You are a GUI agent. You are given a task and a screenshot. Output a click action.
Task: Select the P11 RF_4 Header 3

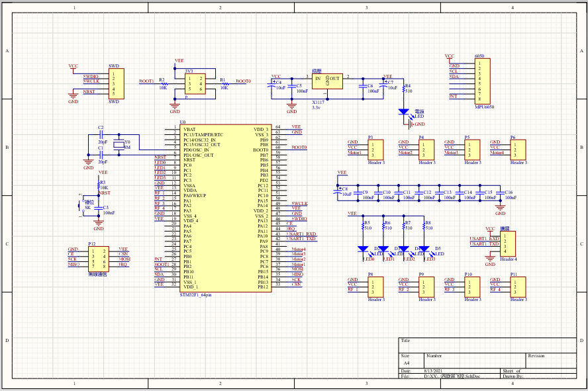(x=518, y=287)
